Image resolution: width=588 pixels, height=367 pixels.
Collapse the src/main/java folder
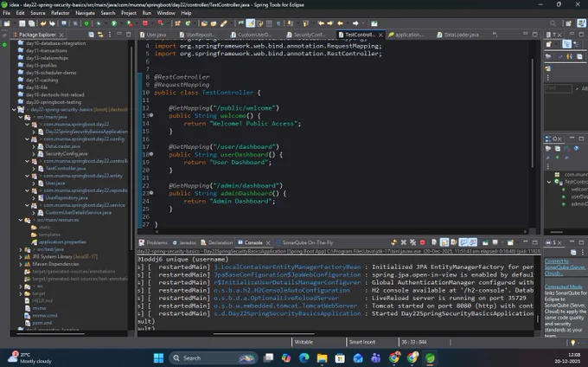pos(21,117)
